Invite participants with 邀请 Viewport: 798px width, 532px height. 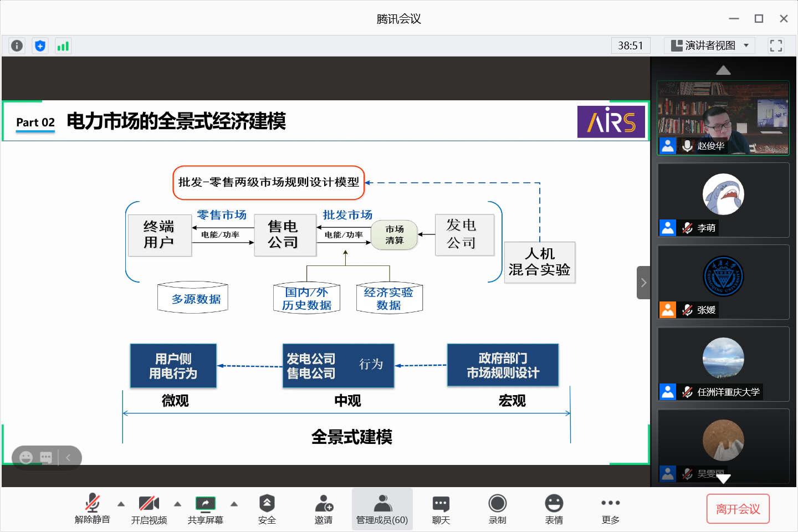[x=324, y=509]
